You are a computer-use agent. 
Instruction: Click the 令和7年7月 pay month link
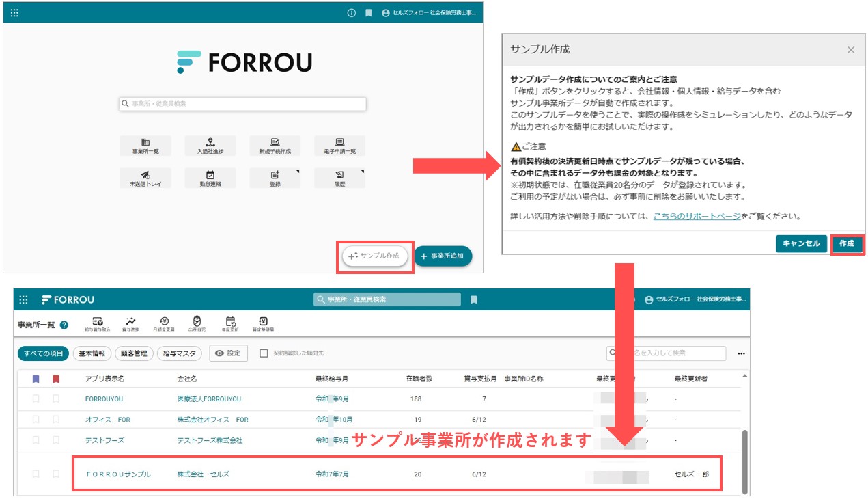pos(332,474)
